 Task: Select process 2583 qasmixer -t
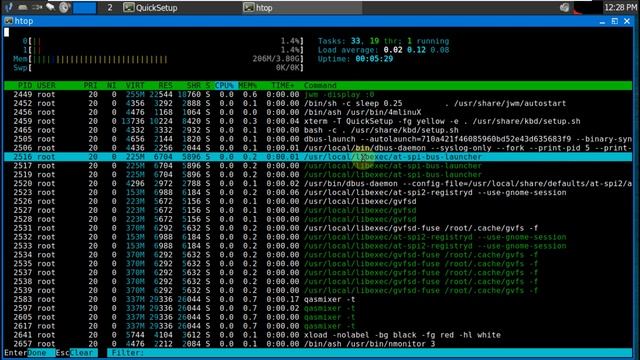(x=318, y=300)
